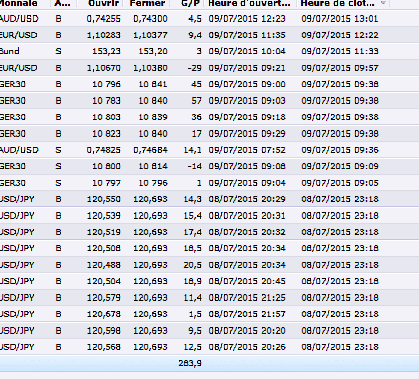Click the GER30 open price 10 803

click(106, 117)
